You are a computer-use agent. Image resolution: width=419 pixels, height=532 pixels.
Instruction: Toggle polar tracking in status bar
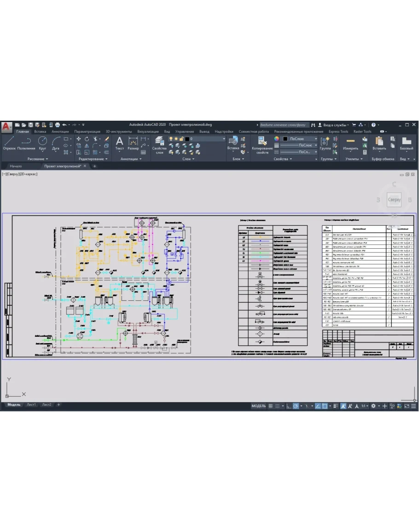pos(296,406)
